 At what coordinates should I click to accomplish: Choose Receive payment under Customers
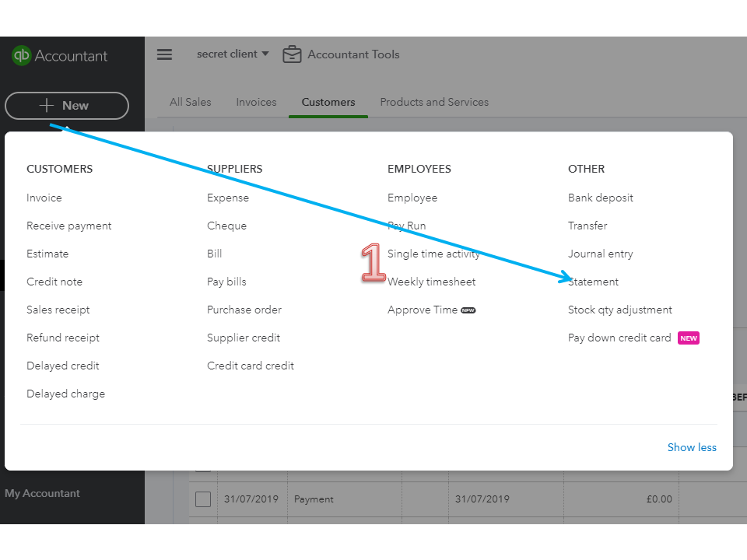click(69, 226)
